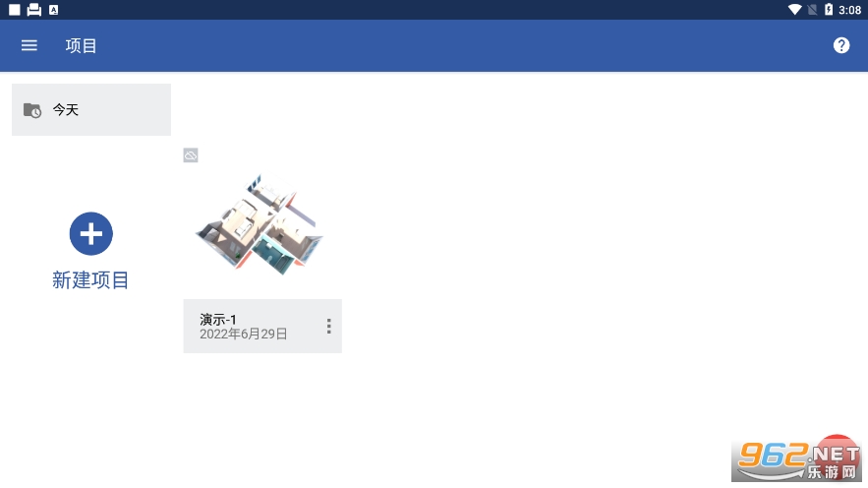Click the cloud sync-off icon above project

191,155
